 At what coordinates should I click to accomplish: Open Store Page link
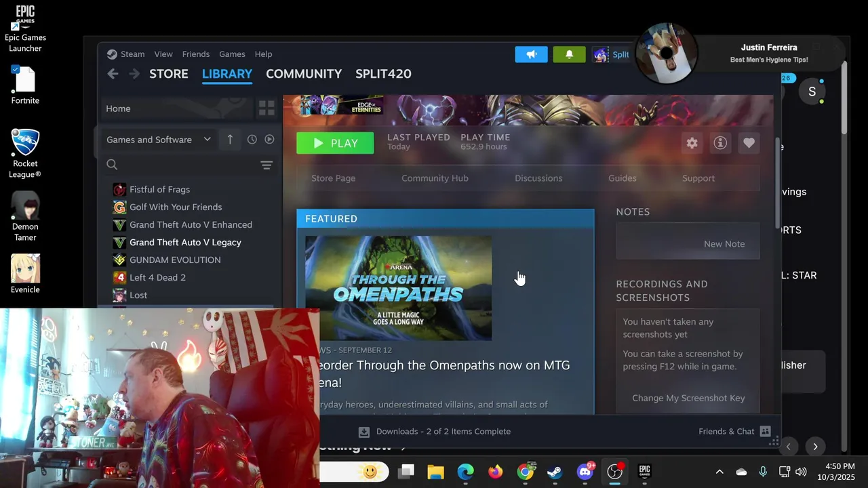[x=333, y=178]
